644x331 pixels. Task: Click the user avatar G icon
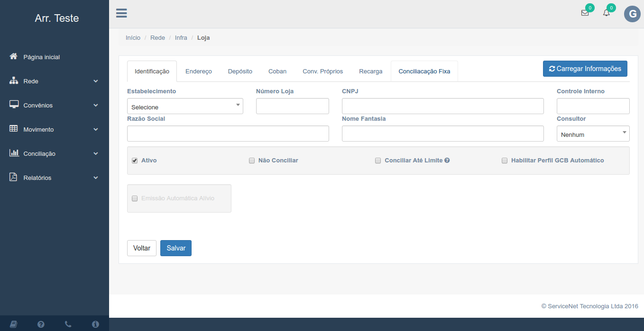click(x=632, y=14)
